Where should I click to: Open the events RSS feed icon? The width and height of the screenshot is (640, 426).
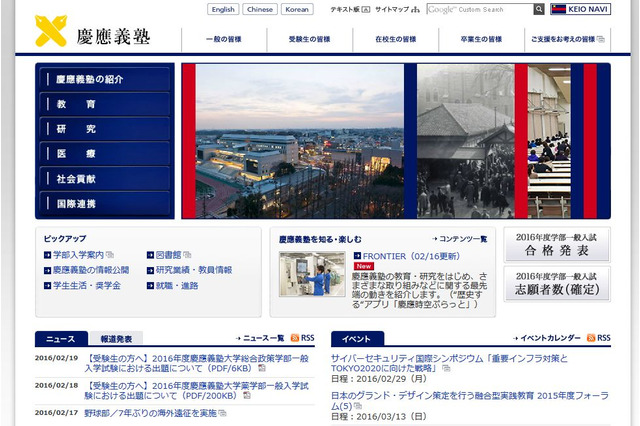coord(591,338)
